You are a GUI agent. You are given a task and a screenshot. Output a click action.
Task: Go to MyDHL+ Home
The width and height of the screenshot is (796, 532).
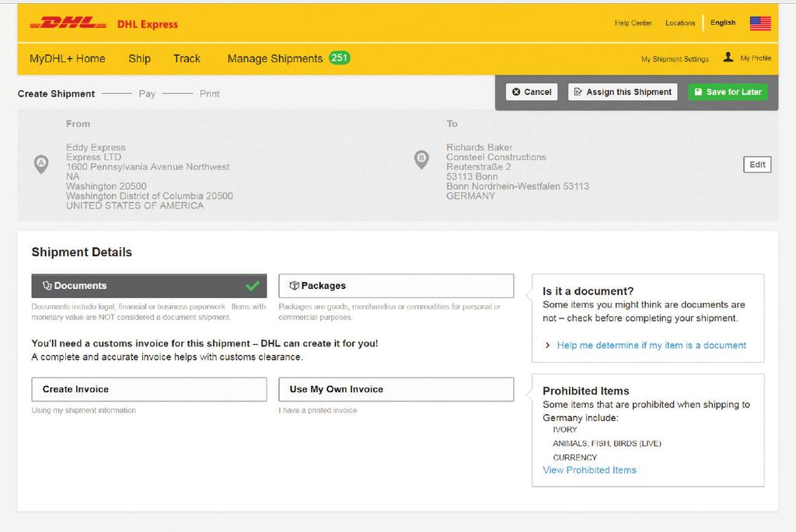point(68,58)
